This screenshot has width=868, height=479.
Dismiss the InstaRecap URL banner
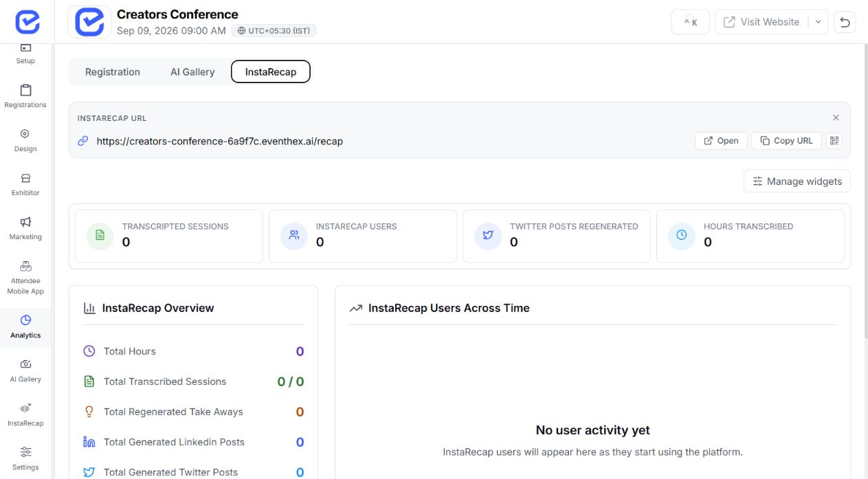click(836, 118)
